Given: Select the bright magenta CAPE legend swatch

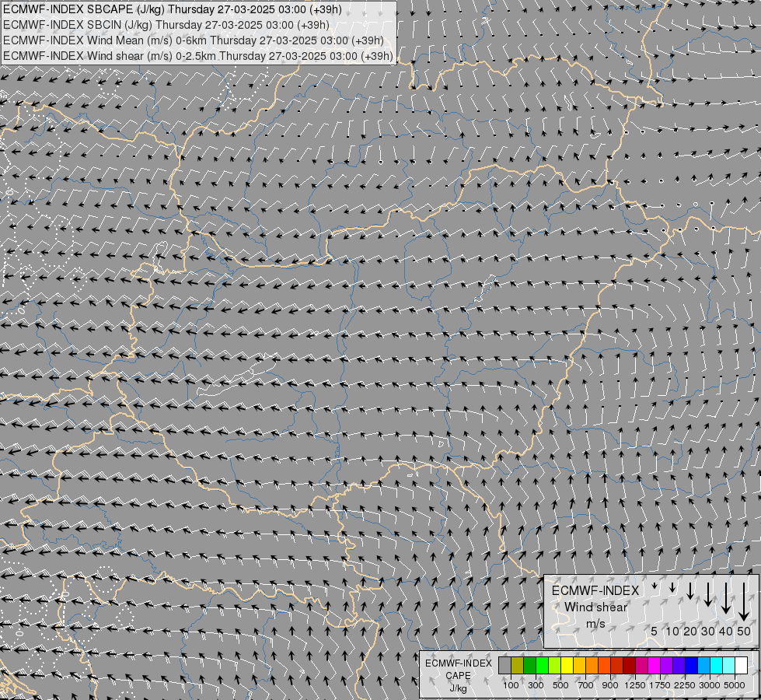Looking at the screenshot, I should [655, 665].
